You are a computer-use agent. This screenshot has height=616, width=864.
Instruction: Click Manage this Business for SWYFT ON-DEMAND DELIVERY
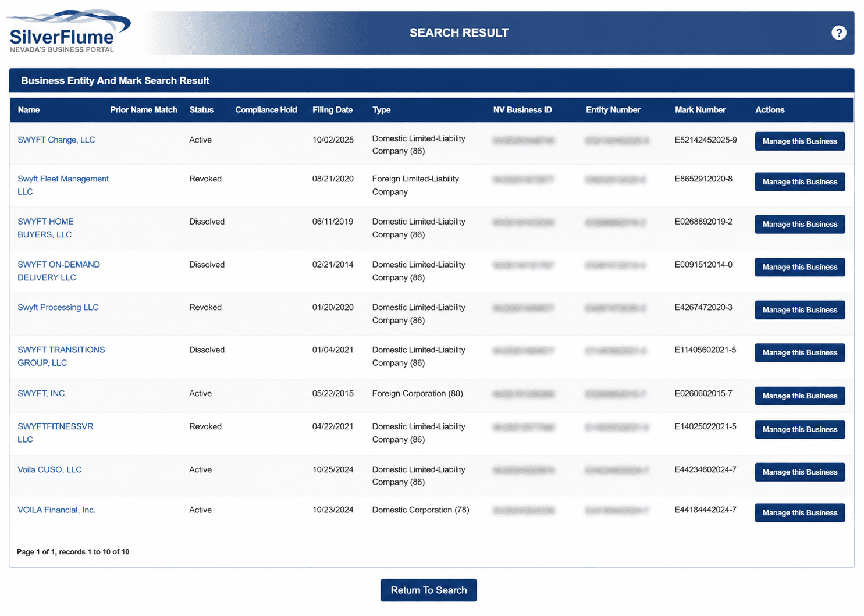pyautogui.click(x=800, y=268)
